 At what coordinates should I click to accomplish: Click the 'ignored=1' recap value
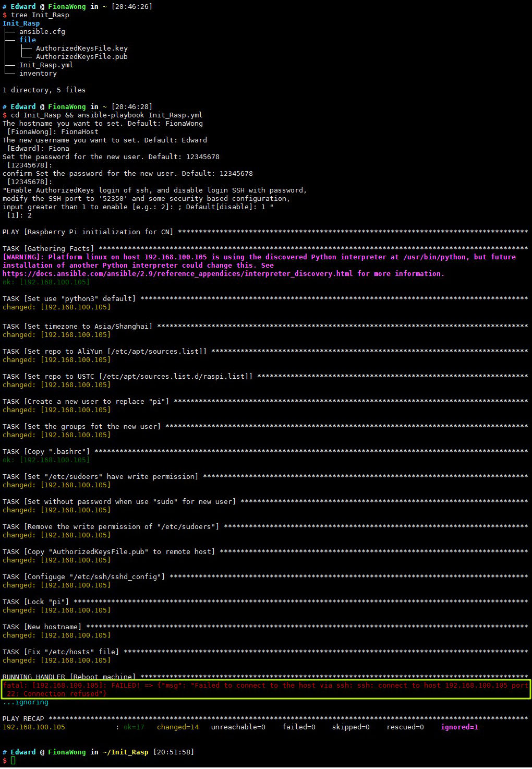460,727
